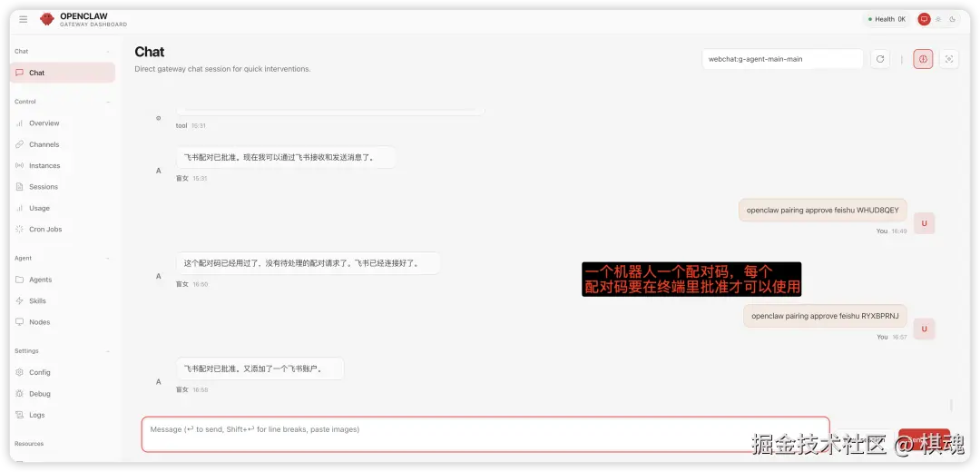Screen dimensions: 980x472
Task: Click the message 'openclaw pairing approve feishu RYXBPRNJ'
Action: (x=825, y=317)
